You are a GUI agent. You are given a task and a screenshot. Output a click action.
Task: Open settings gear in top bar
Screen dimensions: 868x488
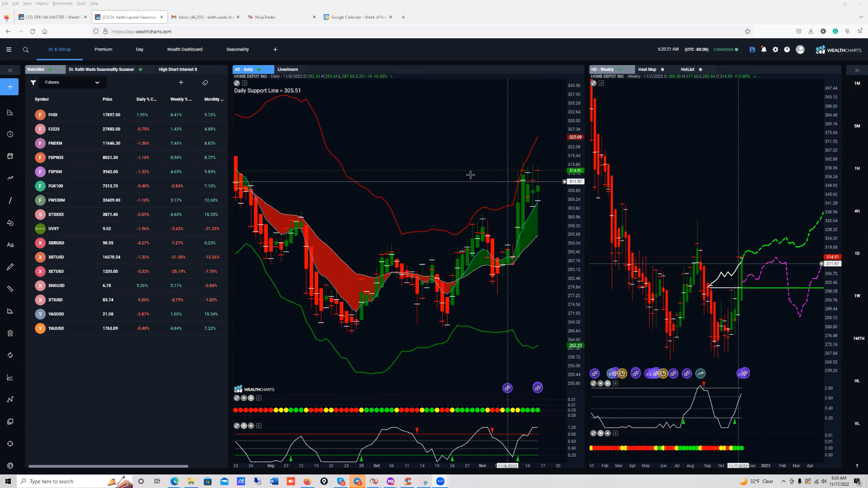pyautogui.click(x=775, y=50)
